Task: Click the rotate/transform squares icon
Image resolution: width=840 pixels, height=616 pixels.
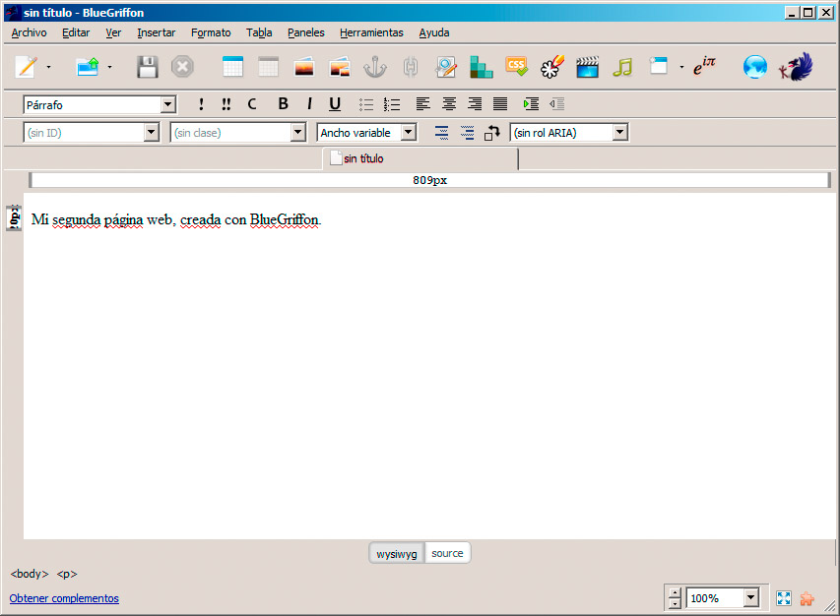Action: [492, 133]
